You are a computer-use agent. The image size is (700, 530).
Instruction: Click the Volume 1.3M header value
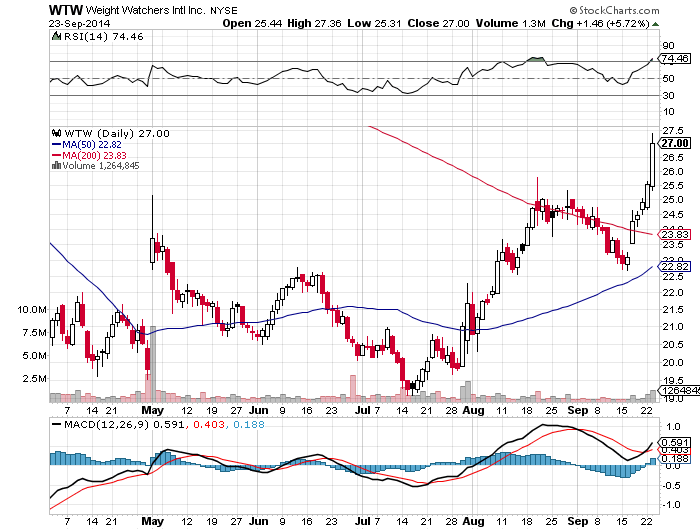click(510, 23)
